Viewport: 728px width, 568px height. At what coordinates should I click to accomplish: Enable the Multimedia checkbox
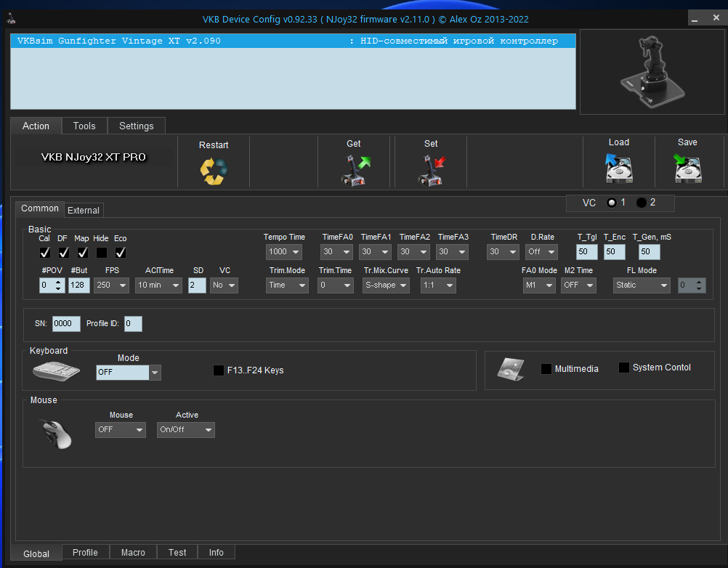(x=546, y=369)
